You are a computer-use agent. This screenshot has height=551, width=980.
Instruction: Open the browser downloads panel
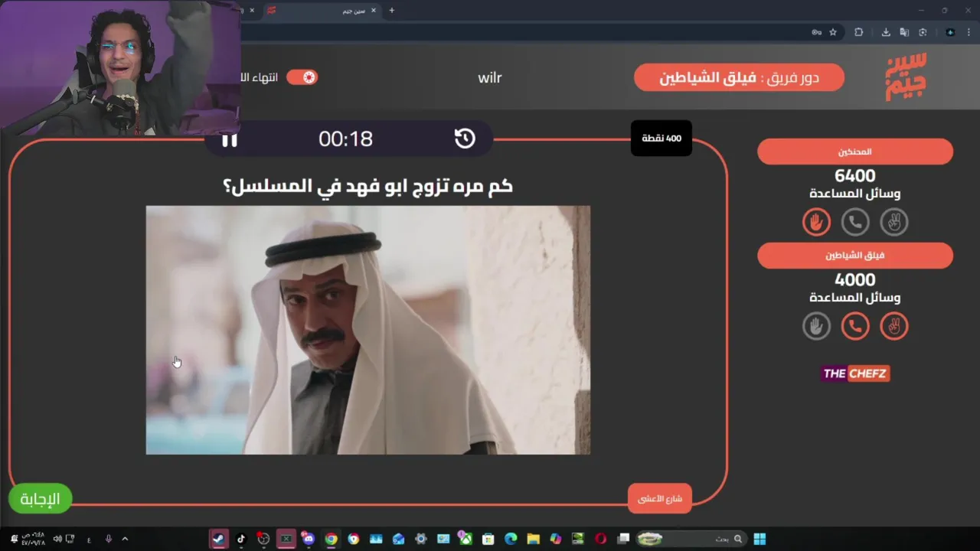pyautogui.click(x=886, y=32)
